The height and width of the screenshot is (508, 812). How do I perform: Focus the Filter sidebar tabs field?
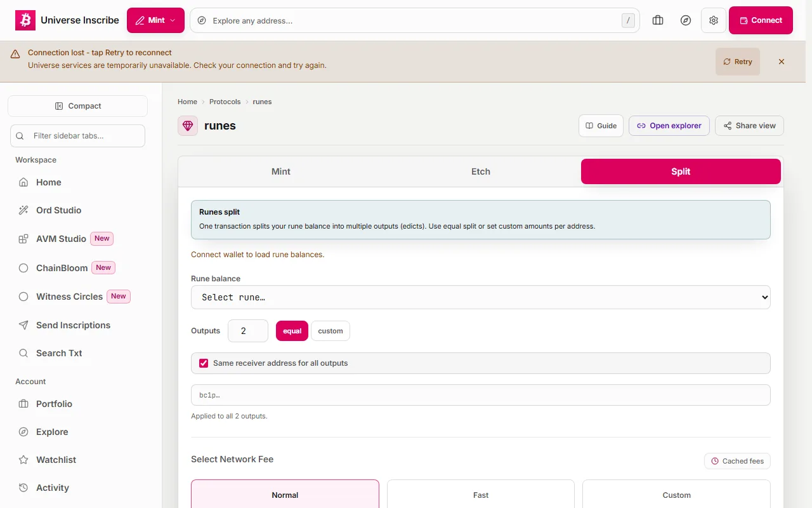tap(77, 136)
